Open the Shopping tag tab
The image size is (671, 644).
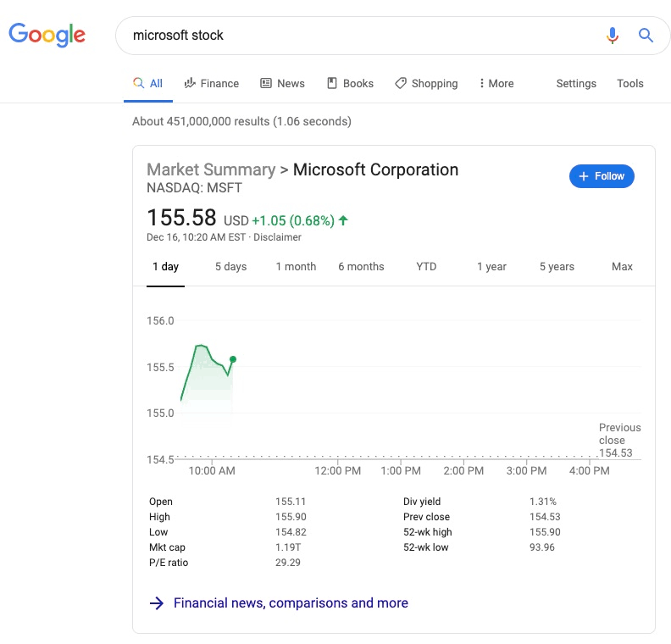[426, 83]
